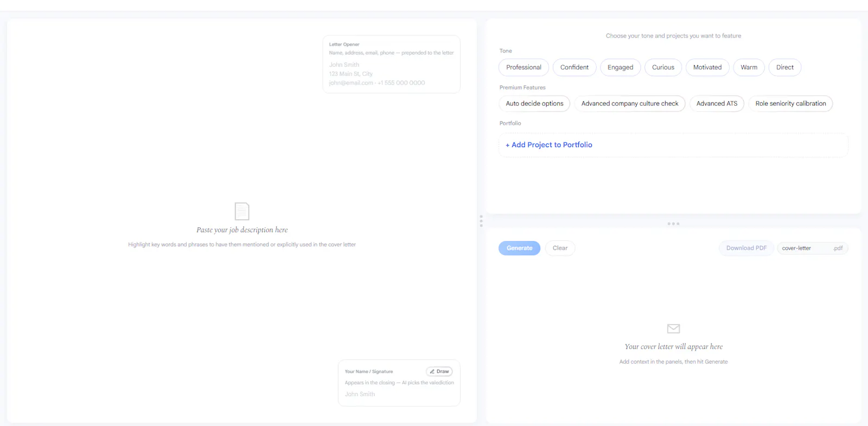Image resolution: width=868 pixels, height=426 pixels.
Task: Select the Engaged tone chip
Action: point(620,67)
